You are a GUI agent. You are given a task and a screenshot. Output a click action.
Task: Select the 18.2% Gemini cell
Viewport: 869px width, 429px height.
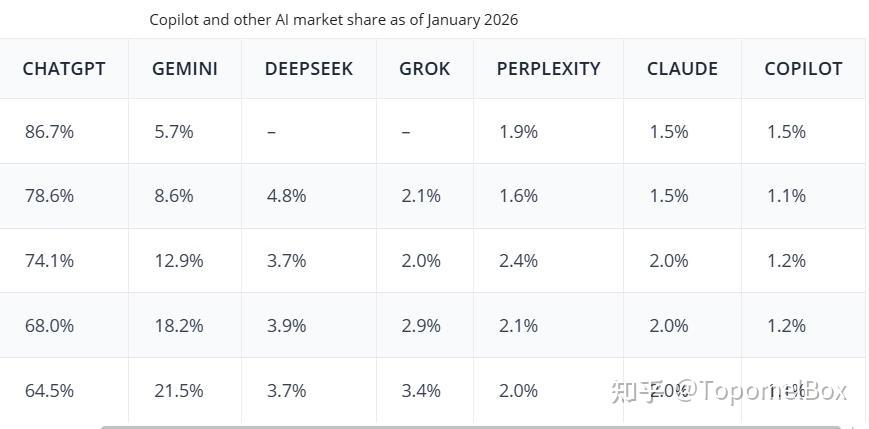178,326
